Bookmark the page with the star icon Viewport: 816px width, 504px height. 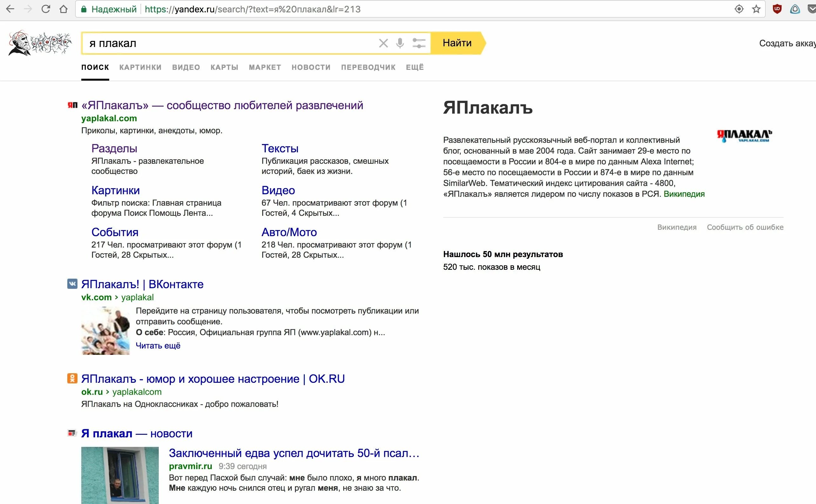756,9
